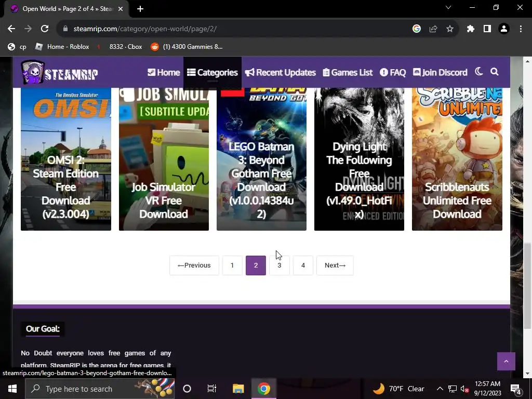Open Job Simulator VR Free Download card
This screenshot has width=532, height=399.
pos(164,159)
